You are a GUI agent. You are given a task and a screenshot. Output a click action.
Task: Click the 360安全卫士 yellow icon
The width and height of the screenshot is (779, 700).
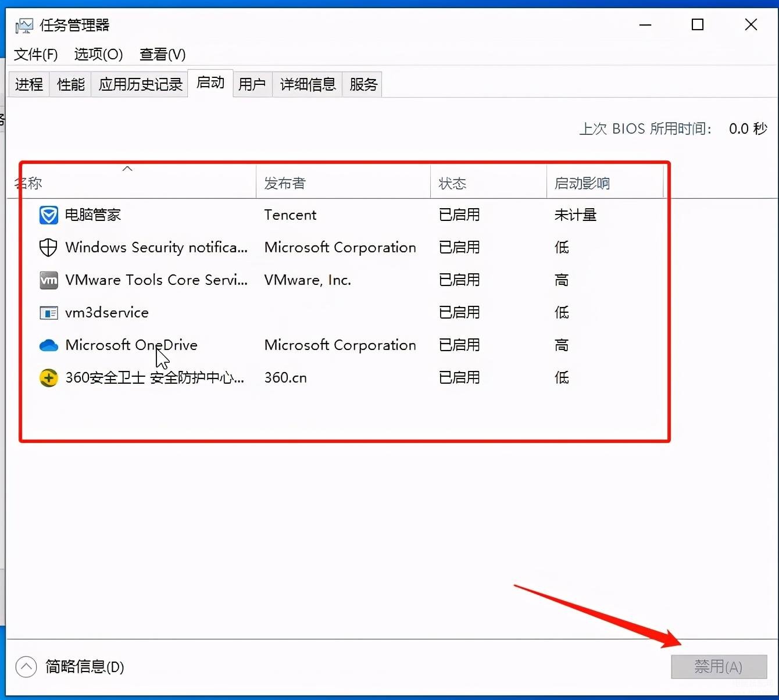[x=48, y=378]
